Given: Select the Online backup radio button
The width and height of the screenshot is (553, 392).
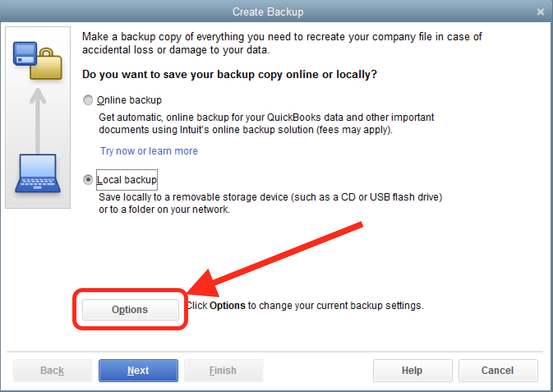Looking at the screenshot, I should pyautogui.click(x=88, y=100).
